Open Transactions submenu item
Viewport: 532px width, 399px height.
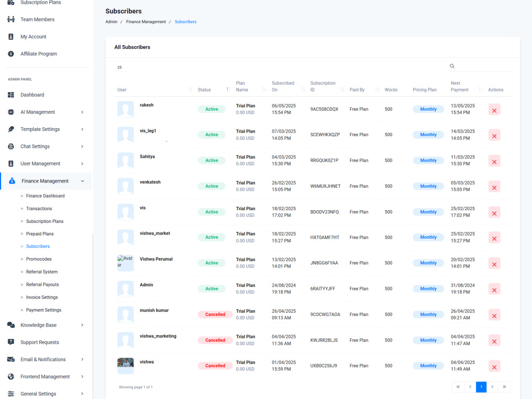39,209
